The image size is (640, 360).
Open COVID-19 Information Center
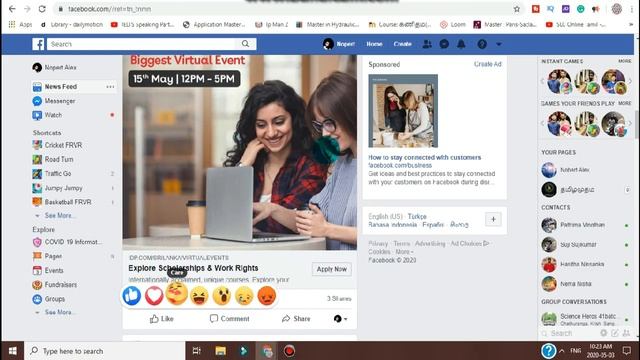pos(73,242)
